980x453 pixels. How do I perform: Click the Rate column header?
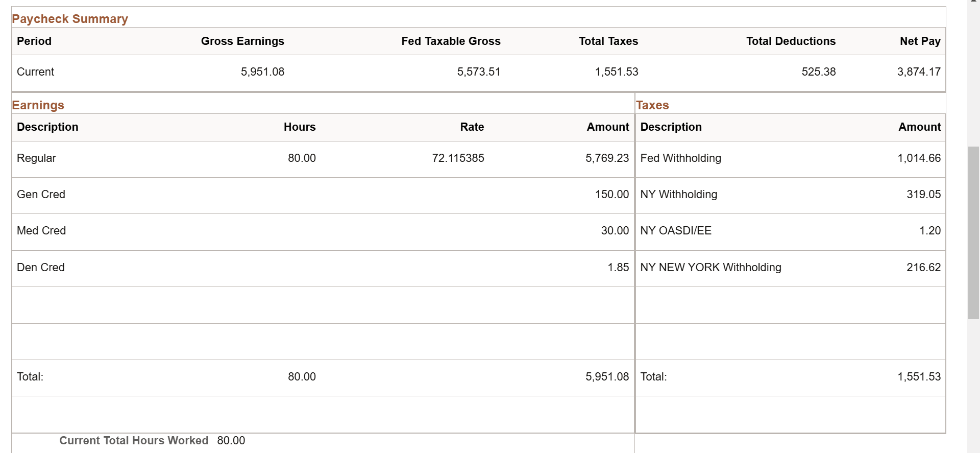pos(472,127)
